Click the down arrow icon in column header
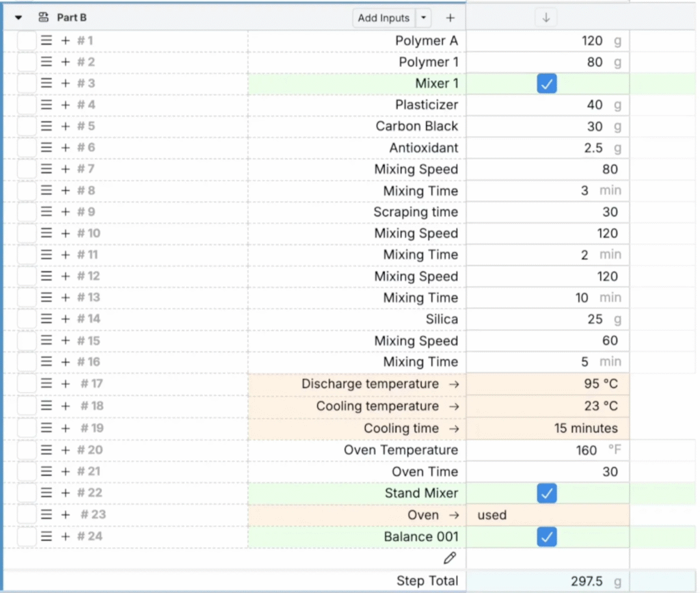Viewport: 700px width, 593px height. click(546, 18)
